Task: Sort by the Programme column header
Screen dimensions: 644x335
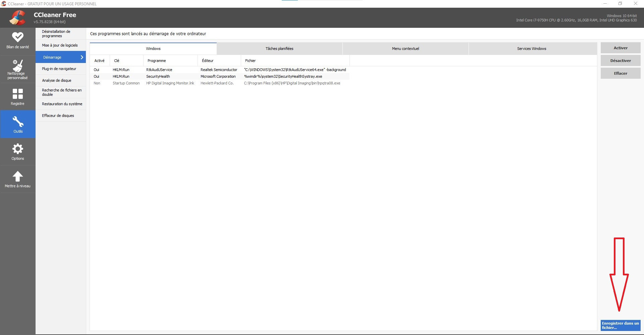Action: 171,61
